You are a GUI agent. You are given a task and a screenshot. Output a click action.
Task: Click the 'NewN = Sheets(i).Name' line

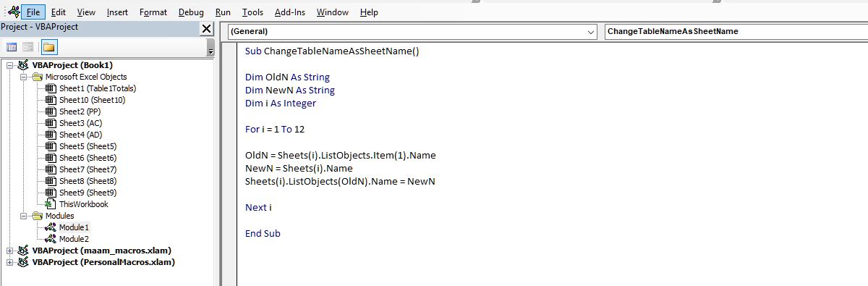click(299, 169)
